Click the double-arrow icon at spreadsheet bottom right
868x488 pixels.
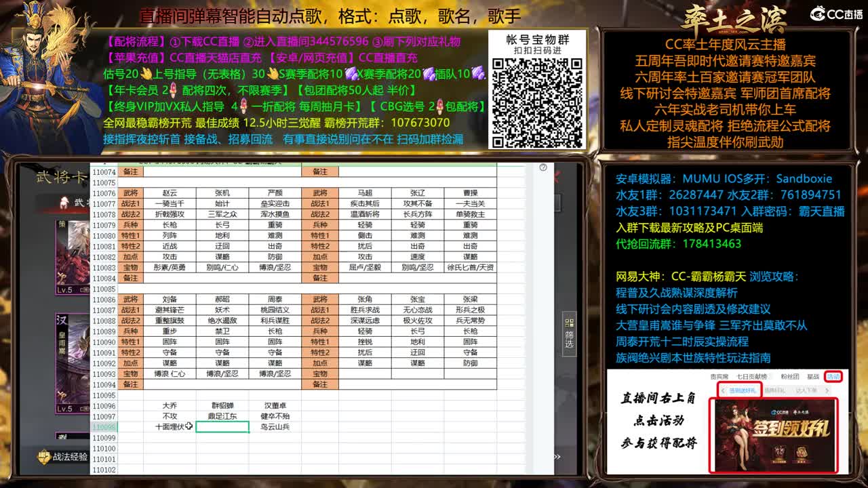[x=557, y=457]
